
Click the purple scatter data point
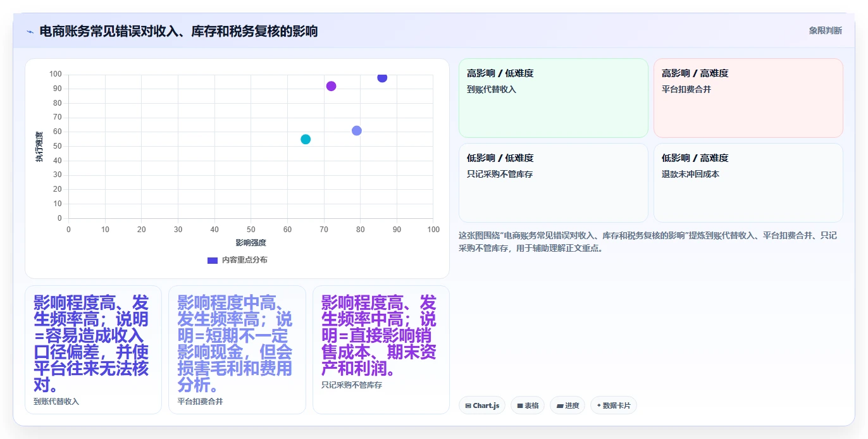point(331,86)
